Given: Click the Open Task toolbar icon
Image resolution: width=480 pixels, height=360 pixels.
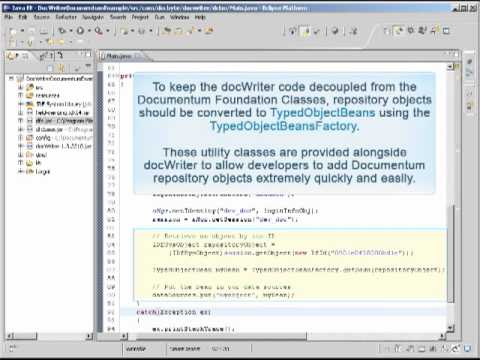Looking at the screenshot, I should [179, 31].
